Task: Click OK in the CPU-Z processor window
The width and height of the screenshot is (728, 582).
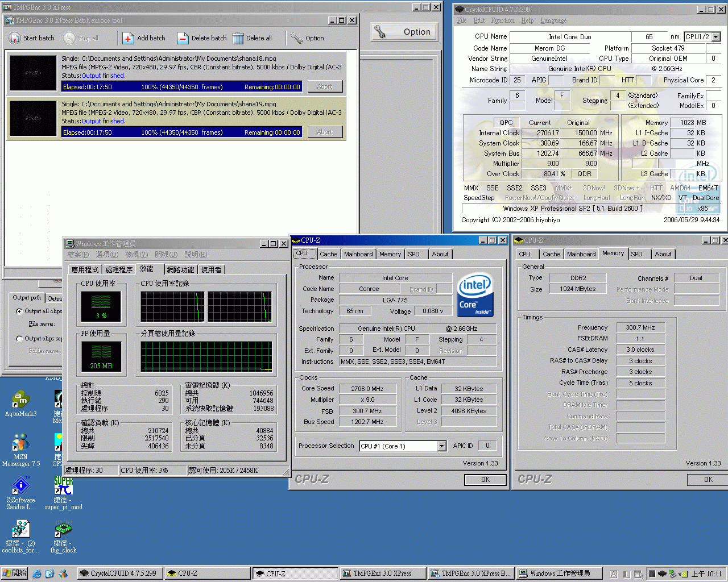Action: (x=485, y=480)
